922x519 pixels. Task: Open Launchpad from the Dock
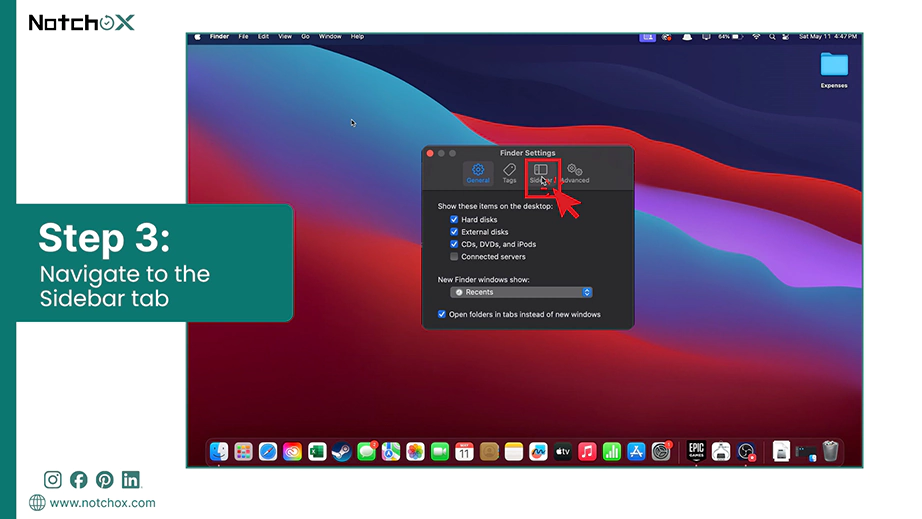point(243,451)
